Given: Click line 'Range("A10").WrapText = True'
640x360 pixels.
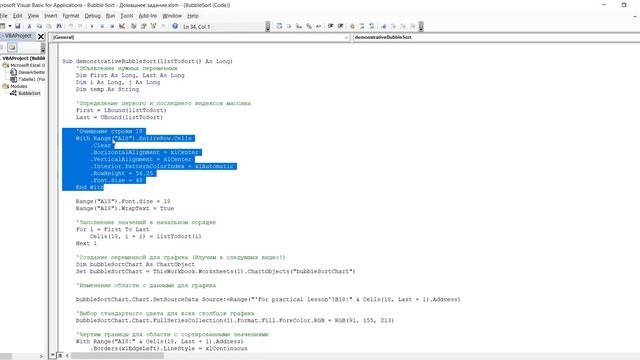Looking at the screenshot, I should pos(125,208).
